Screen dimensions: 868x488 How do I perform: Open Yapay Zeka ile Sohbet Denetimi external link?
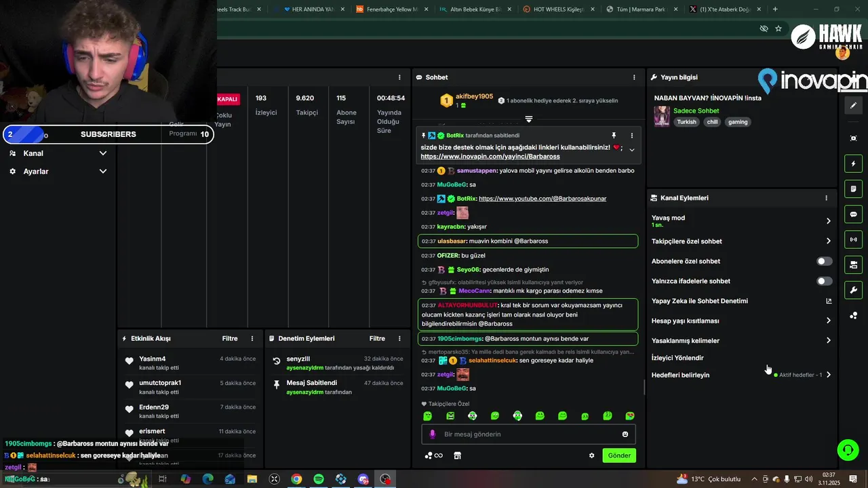[x=829, y=301]
